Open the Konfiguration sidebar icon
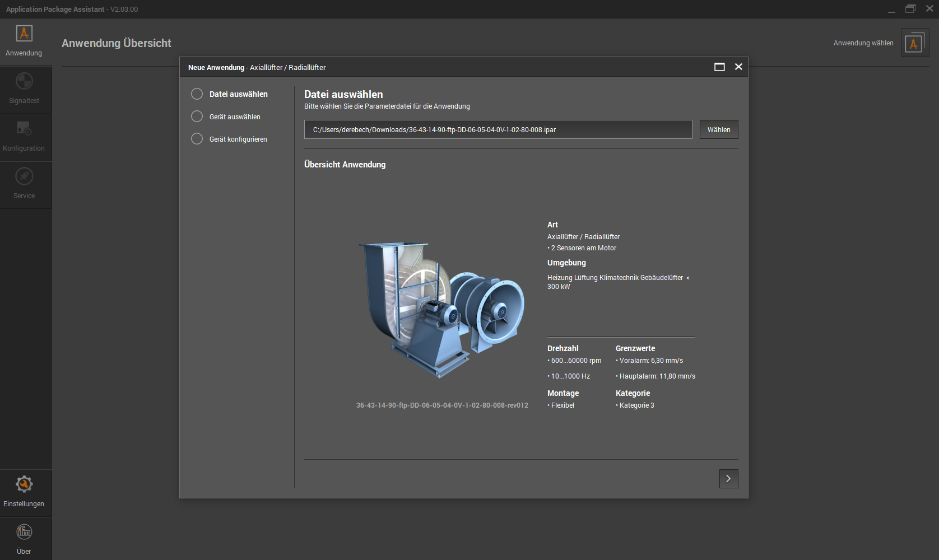939x560 pixels. [x=24, y=129]
